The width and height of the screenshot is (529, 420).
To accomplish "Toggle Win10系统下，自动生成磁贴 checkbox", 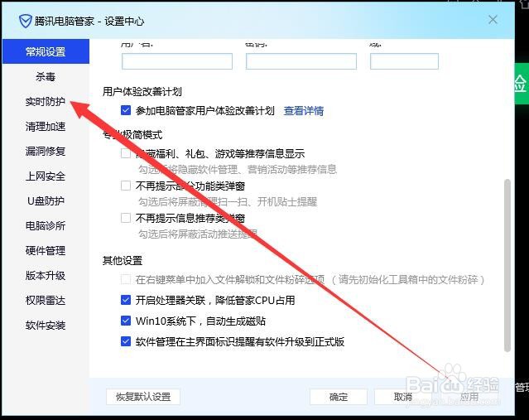I will pyautogui.click(x=126, y=321).
